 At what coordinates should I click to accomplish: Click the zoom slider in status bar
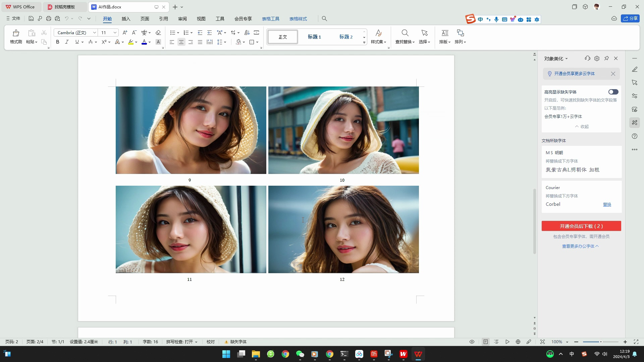point(600,342)
